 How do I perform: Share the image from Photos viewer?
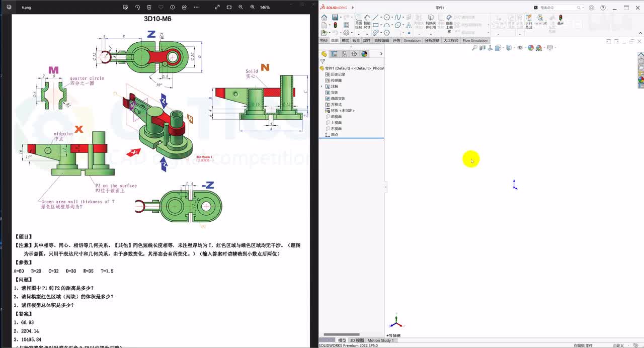184,7
